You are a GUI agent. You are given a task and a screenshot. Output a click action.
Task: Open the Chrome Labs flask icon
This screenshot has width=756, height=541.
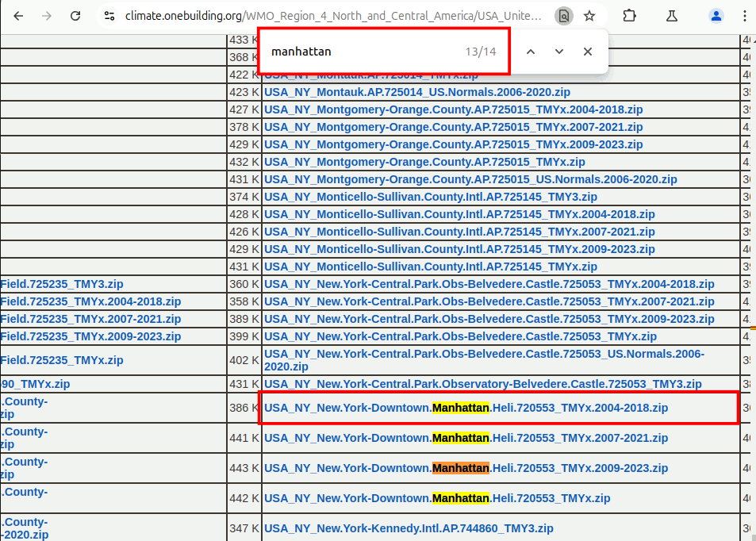(x=673, y=16)
